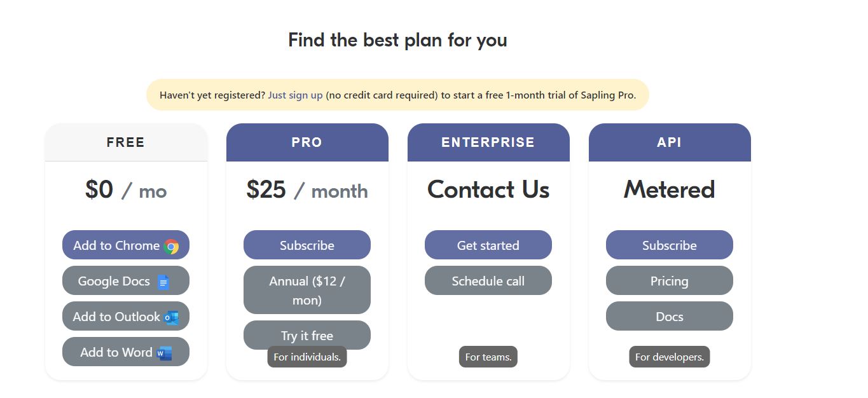The width and height of the screenshot is (868, 398).
Task: Select the API plan header
Action: pos(669,142)
